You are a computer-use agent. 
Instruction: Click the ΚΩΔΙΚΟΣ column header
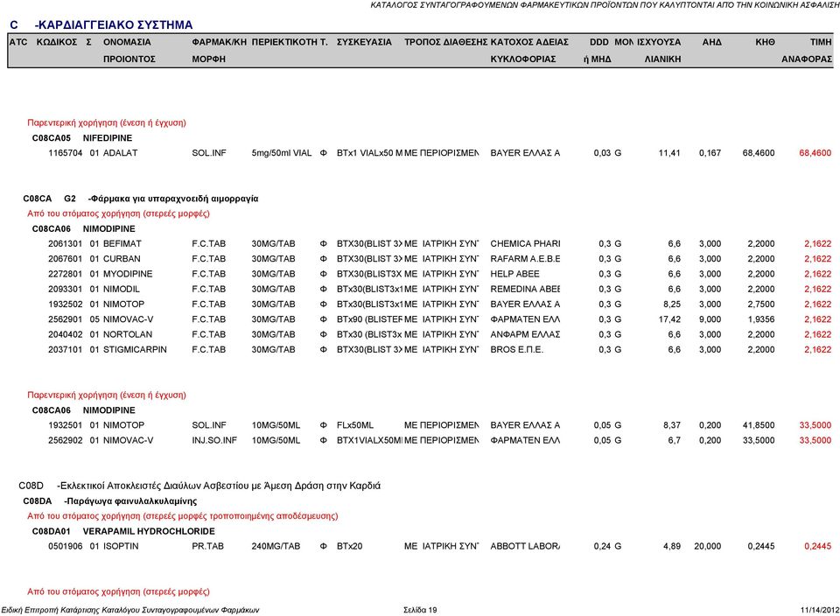click(57, 42)
